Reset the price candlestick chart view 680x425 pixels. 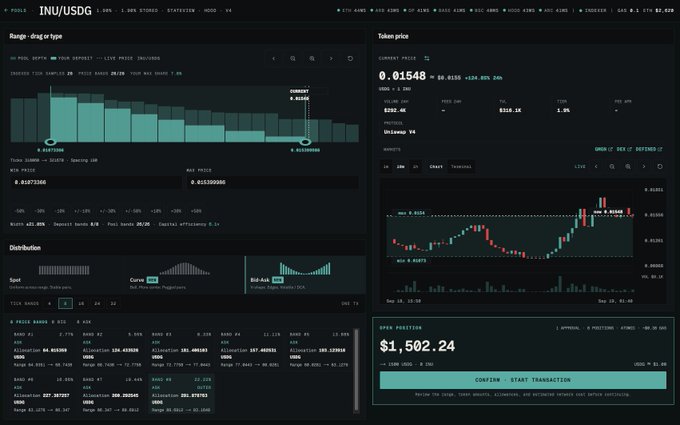click(x=660, y=167)
